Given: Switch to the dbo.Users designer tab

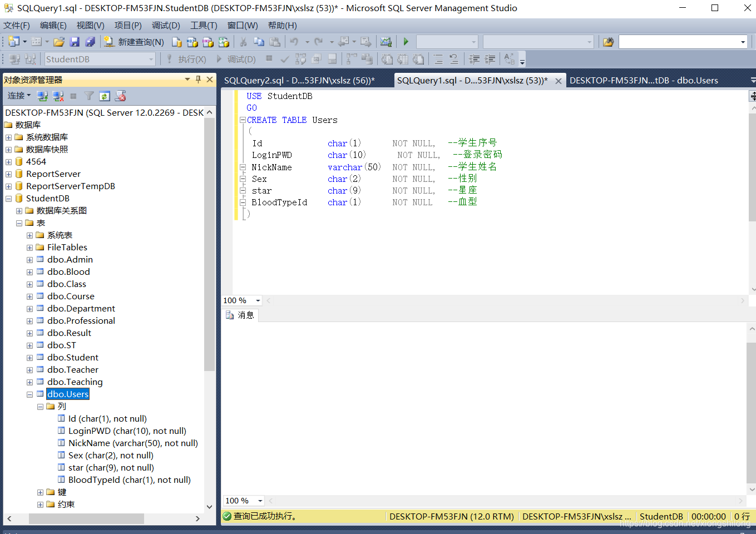Looking at the screenshot, I should pos(644,80).
